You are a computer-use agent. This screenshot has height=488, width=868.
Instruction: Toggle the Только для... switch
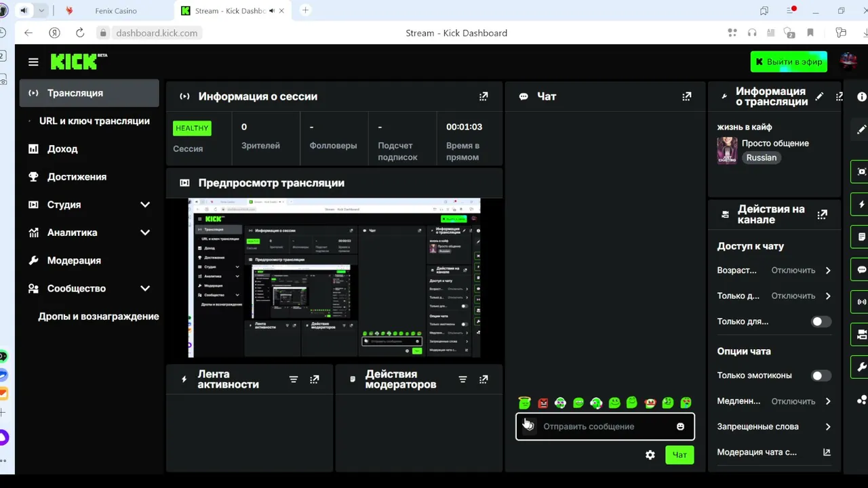[821, 321]
